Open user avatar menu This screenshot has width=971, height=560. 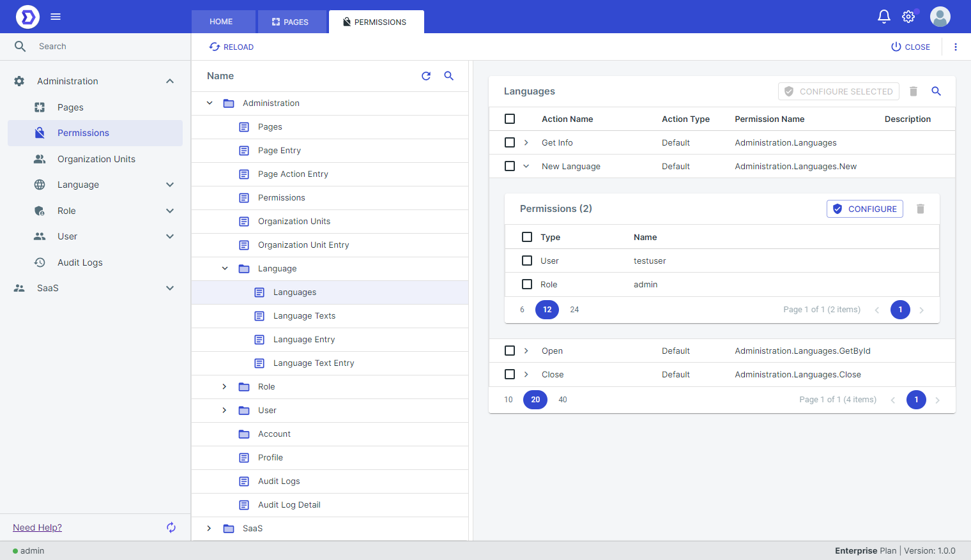pyautogui.click(x=940, y=17)
